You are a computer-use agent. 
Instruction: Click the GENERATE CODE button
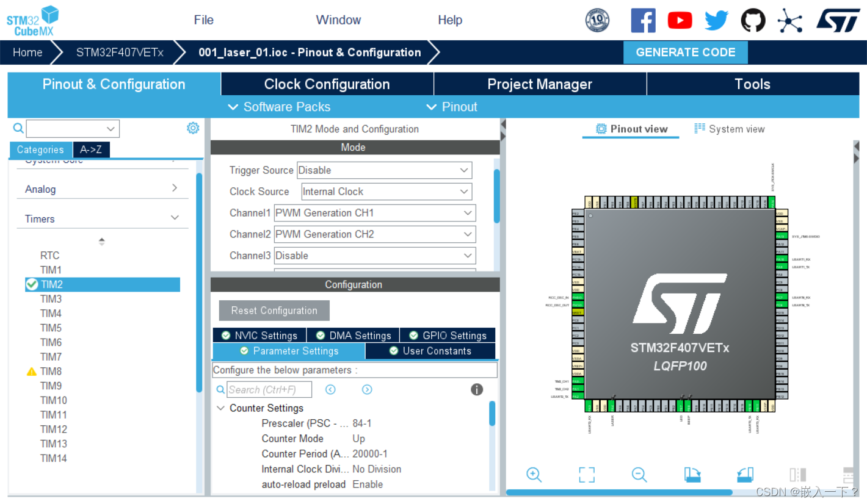coord(686,52)
